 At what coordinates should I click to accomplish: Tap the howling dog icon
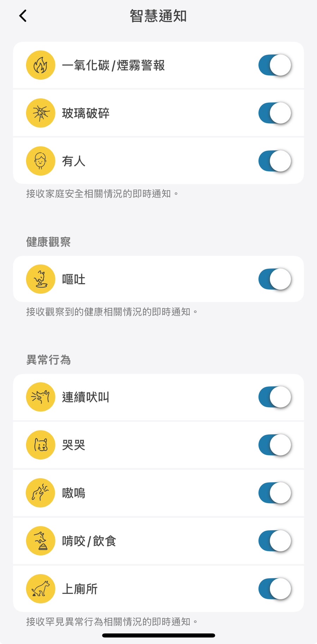click(41, 493)
